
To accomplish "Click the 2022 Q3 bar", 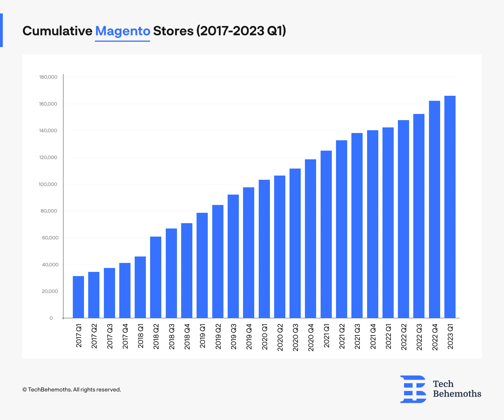I will 419,216.
